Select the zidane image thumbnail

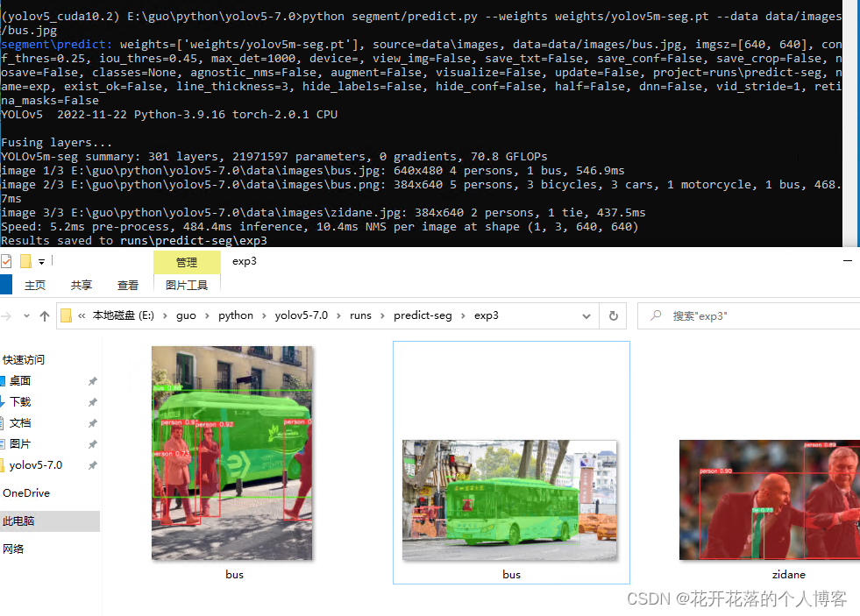coord(770,499)
